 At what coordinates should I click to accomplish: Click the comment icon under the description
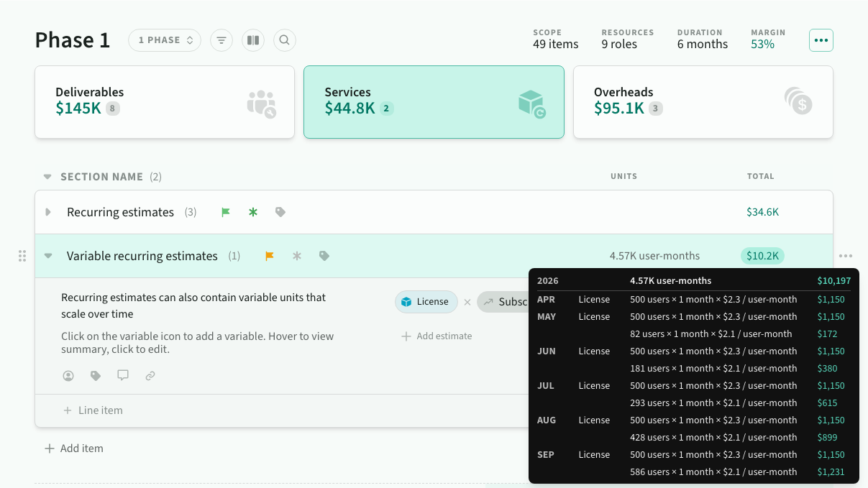tap(123, 375)
